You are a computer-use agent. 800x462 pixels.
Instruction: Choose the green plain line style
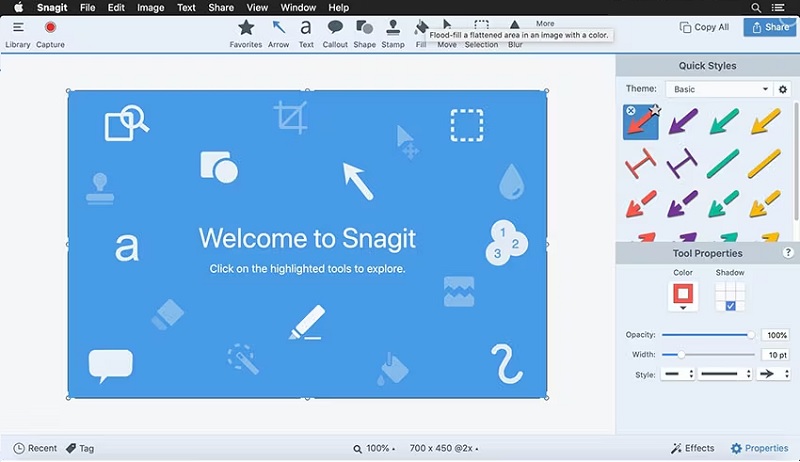pos(723,163)
